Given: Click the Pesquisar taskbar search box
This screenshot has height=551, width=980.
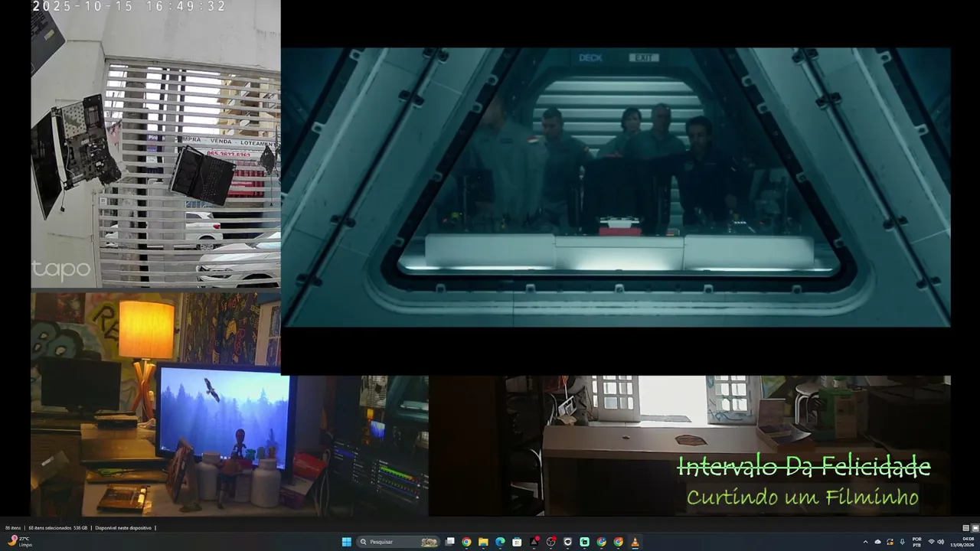Looking at the screenshot, I should click(x=398, y=542).
